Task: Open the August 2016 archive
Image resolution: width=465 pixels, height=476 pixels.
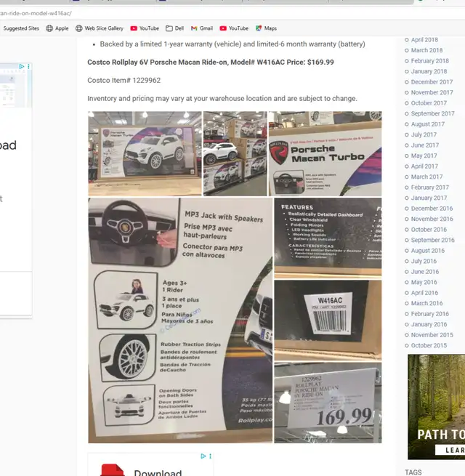Action: (x=427, y=251)
